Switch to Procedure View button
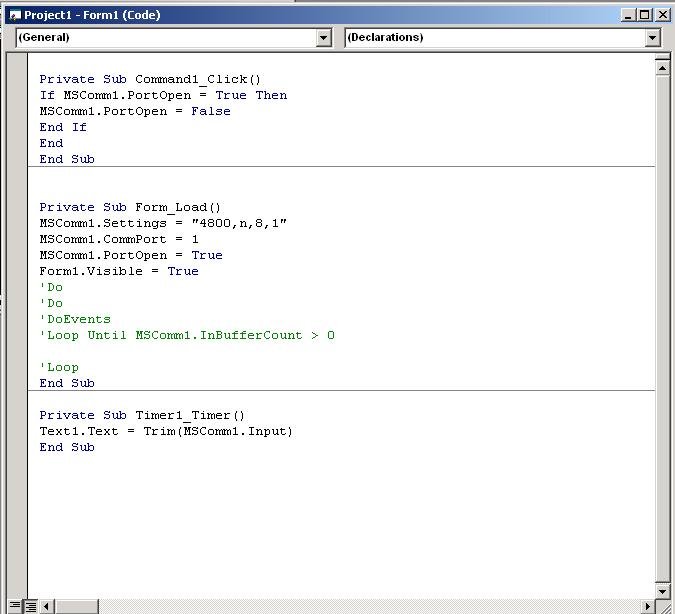675x614 pixels. click(x=15, y=606)
